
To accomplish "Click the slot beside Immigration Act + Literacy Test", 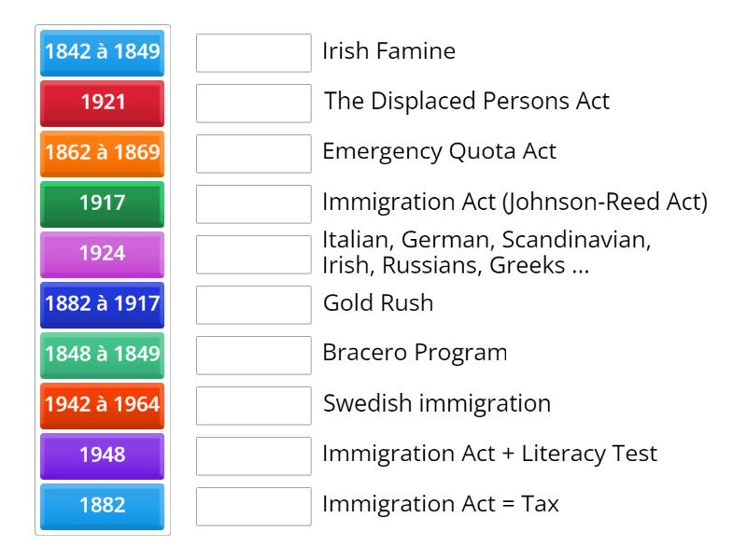I will (254, 456).
